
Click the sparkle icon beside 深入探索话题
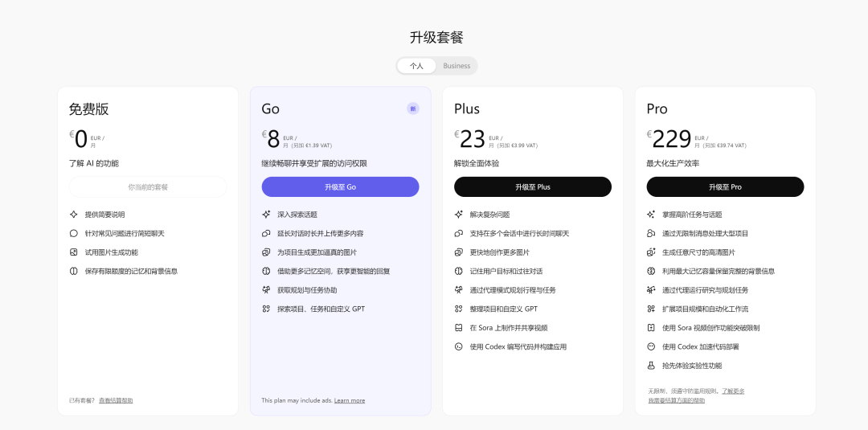[266, 215]
